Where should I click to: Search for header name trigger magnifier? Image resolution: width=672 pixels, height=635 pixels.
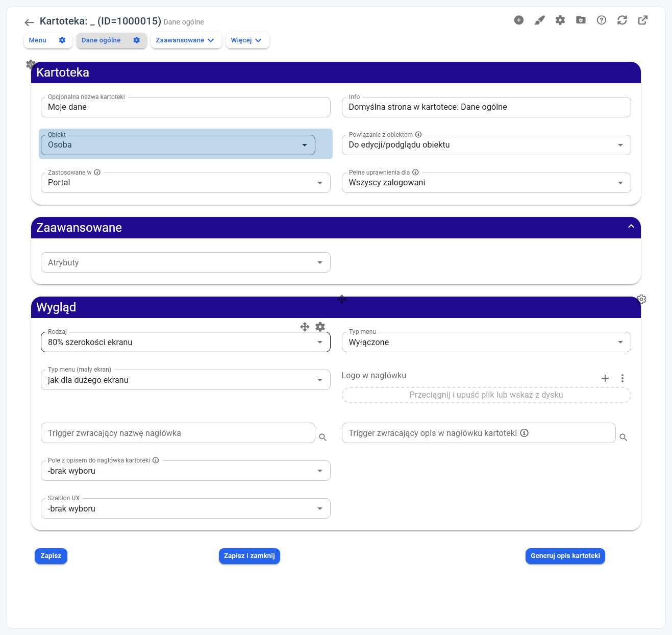tap(323, 437)
